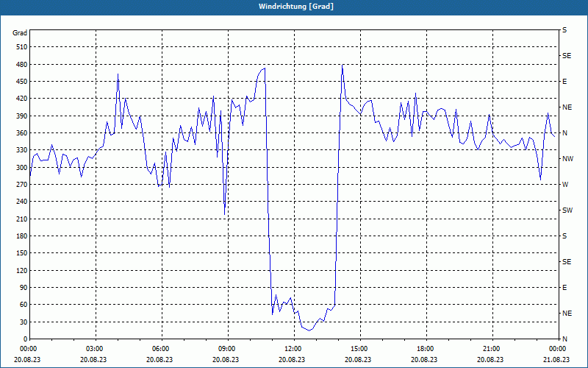588x368 pixels.
Task: Click the N compass label level with 360
Action: (564, 133)
